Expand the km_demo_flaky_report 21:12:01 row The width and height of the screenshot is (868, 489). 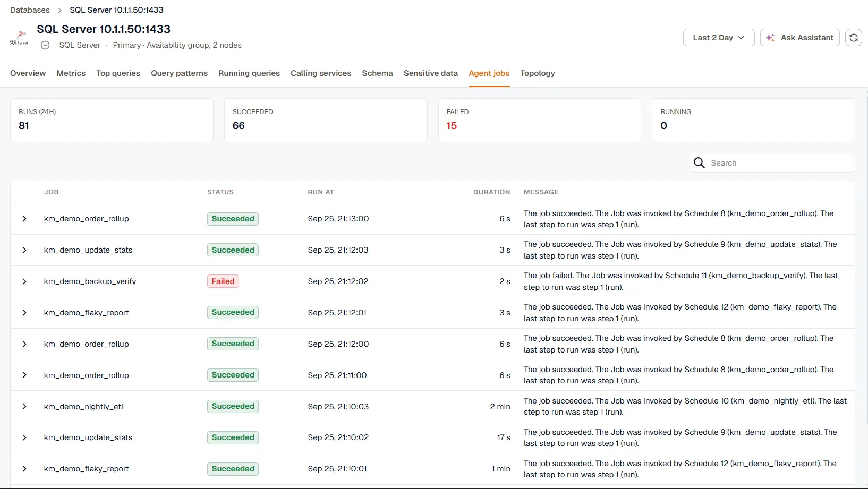tap(24, 313)
